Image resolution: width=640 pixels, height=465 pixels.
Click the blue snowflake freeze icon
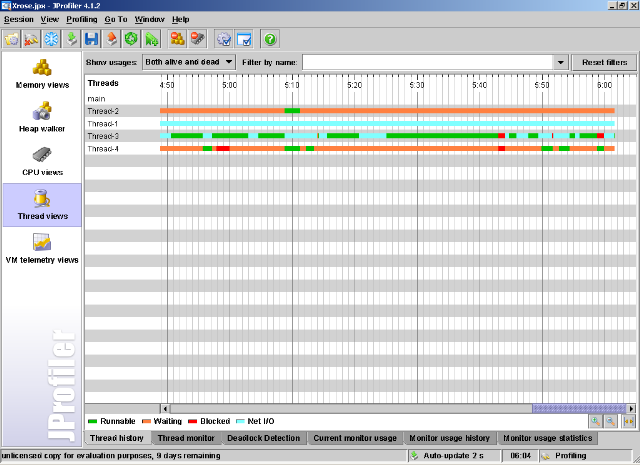51,40
